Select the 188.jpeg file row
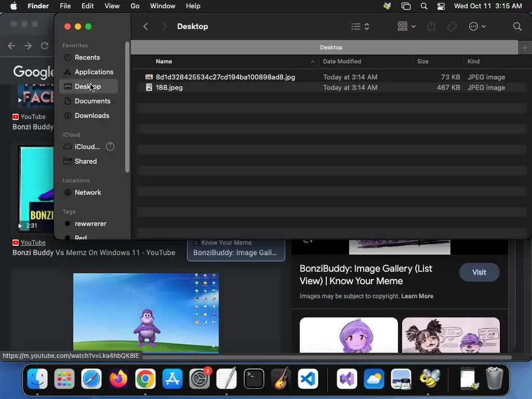 332,87
